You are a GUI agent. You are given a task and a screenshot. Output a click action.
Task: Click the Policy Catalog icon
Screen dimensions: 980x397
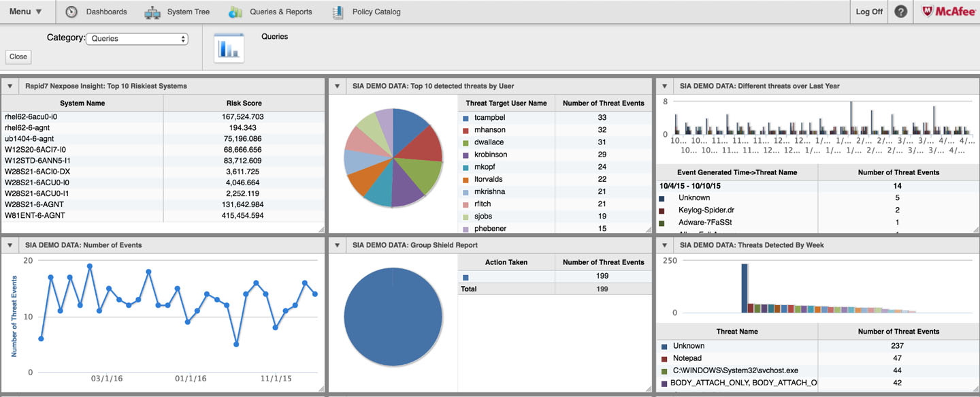338,12
